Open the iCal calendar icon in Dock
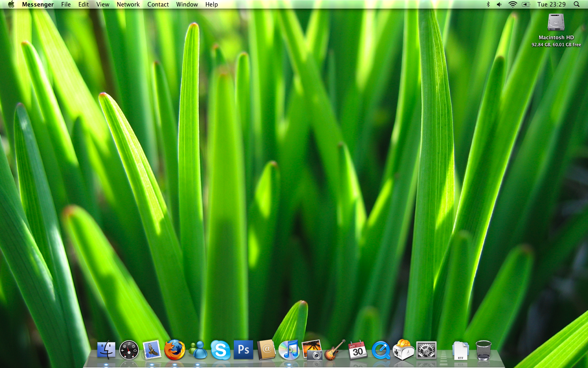 (x=358, y=350)
